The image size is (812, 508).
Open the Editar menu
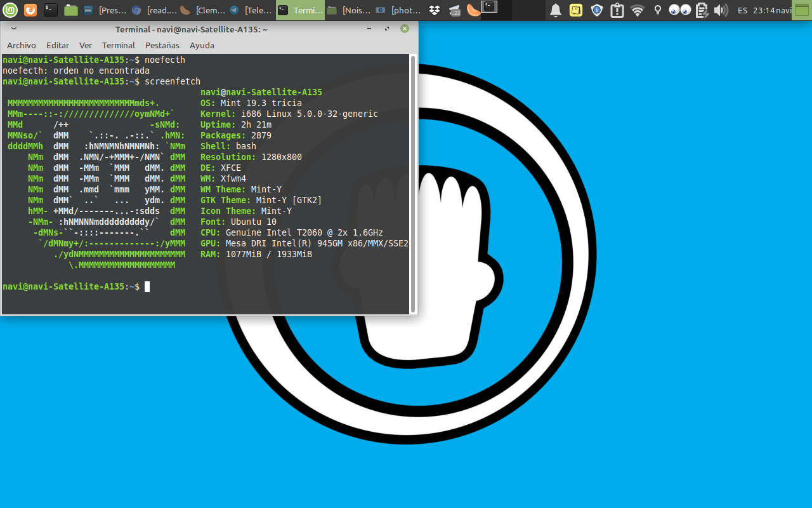58,45
